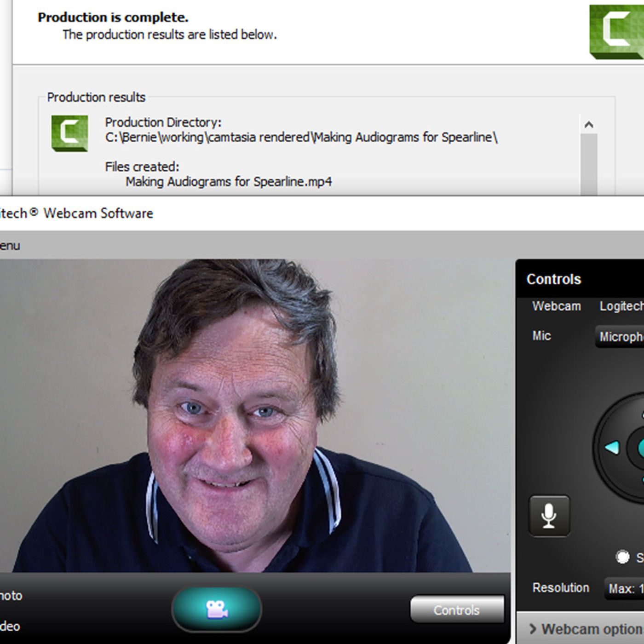This screenshot has width=644, height=644.
Task: Mute the microphone with the mic button
Action: tap(549, 516)
